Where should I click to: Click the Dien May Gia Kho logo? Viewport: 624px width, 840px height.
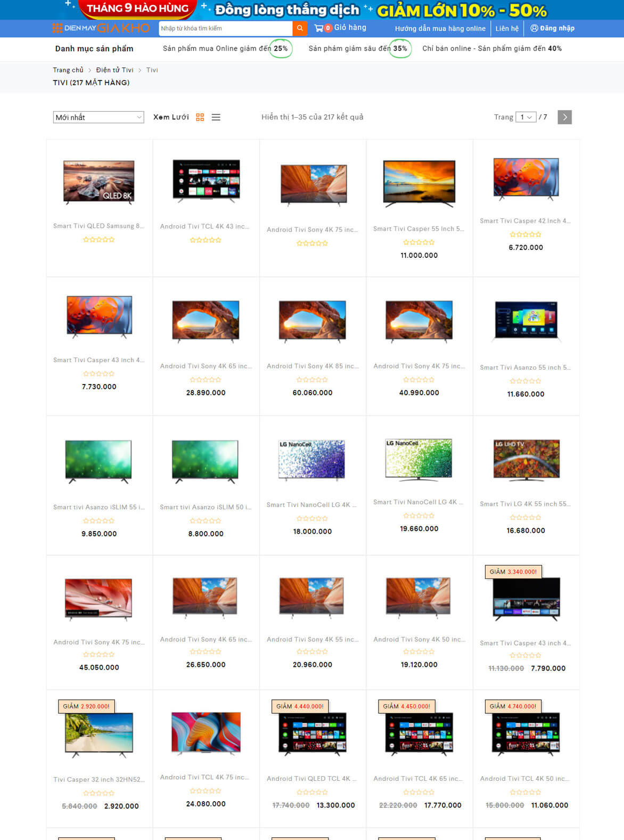pos(101,28)
